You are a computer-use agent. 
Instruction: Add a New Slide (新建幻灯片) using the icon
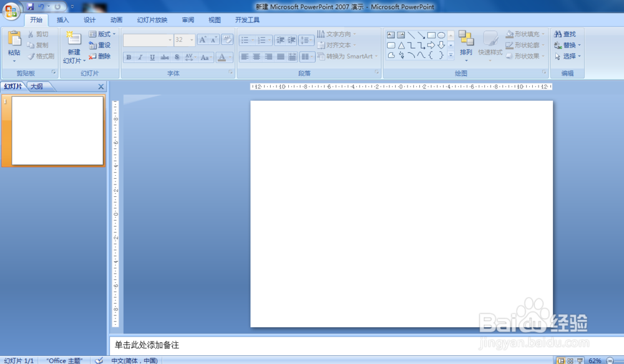click(74, 39)
